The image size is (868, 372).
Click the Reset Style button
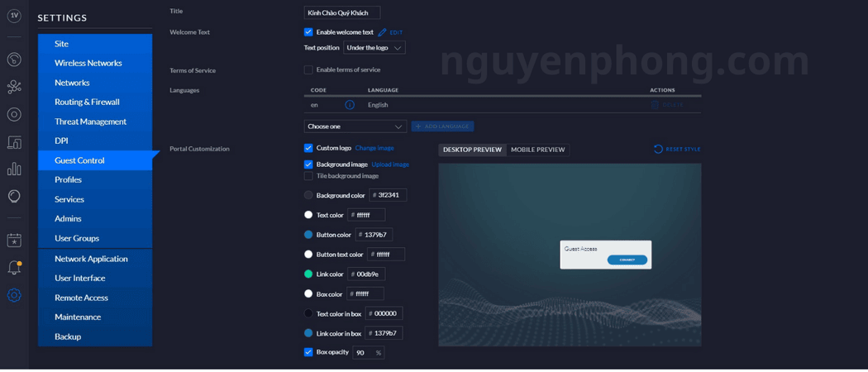(x=677, y=150)
